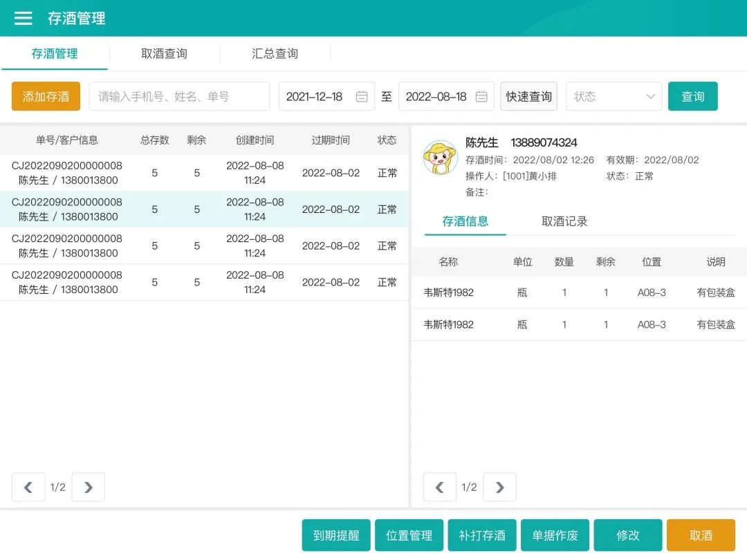Expand the 状态 status dropdown
The width and height of the screenshot is (747, 560).
(x=614, y=97)
